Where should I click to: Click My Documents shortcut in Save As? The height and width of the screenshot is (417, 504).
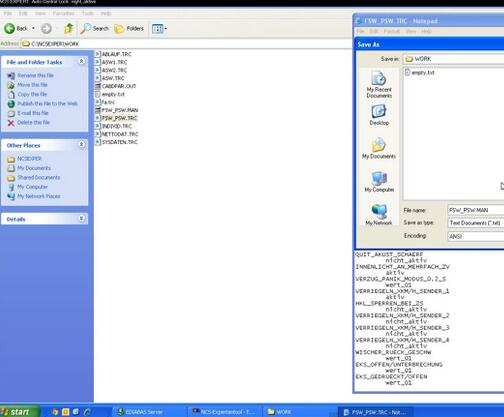pyautogui.click(x=379, y=148)
